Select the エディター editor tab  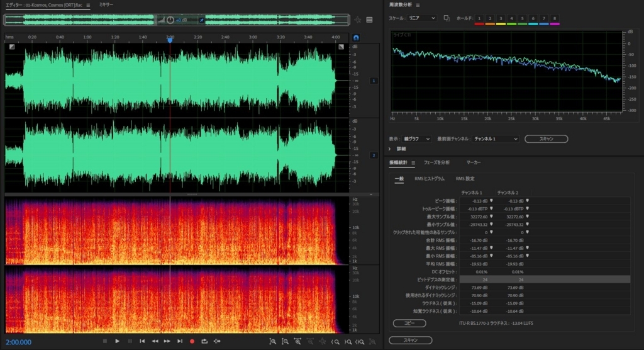44,5
